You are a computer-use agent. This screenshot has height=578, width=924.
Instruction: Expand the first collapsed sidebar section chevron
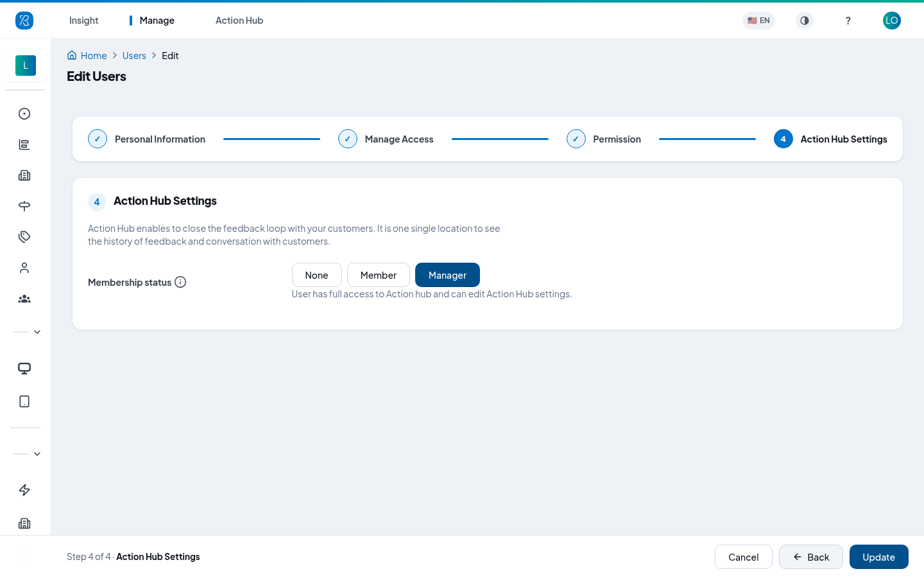(37, 332)
